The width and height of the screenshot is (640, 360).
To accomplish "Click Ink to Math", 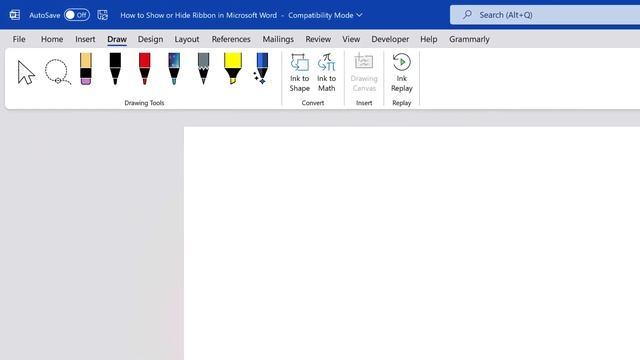I will coord(327,73).
